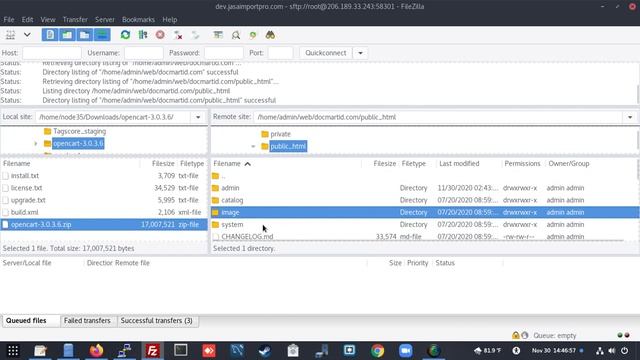Open the Local site path dropdown
Image resolution: width=640 pixels, height=360 pixels.
(198, 117)
